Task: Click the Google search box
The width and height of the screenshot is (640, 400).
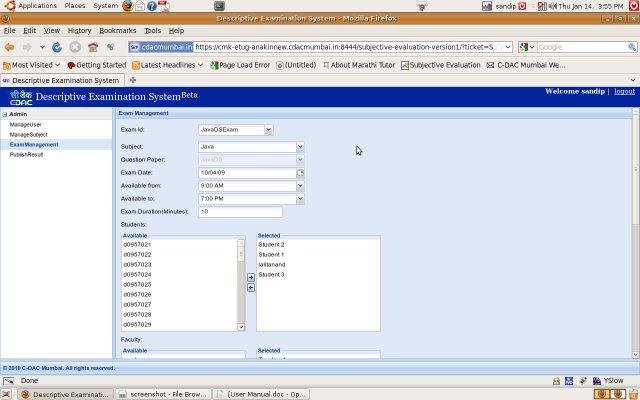Action: click(582, 47)
